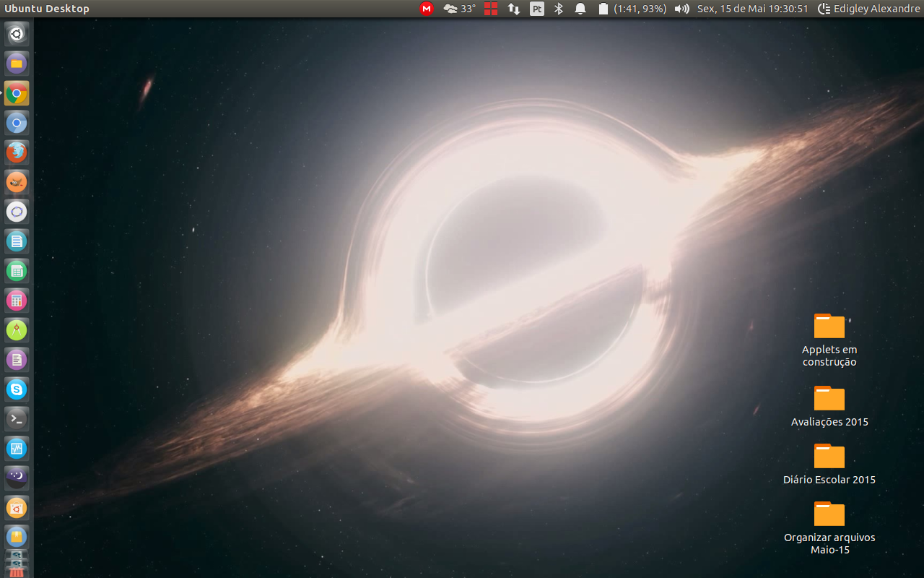
Task: Open the Files manager in the launcher
Action: (x=17, y=64)
